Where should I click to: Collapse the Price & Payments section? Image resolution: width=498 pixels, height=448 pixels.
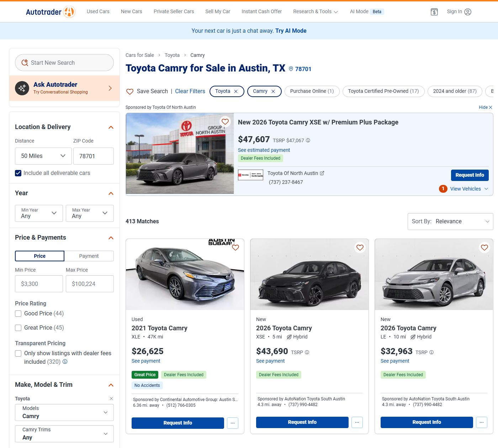tap(111, 238)
